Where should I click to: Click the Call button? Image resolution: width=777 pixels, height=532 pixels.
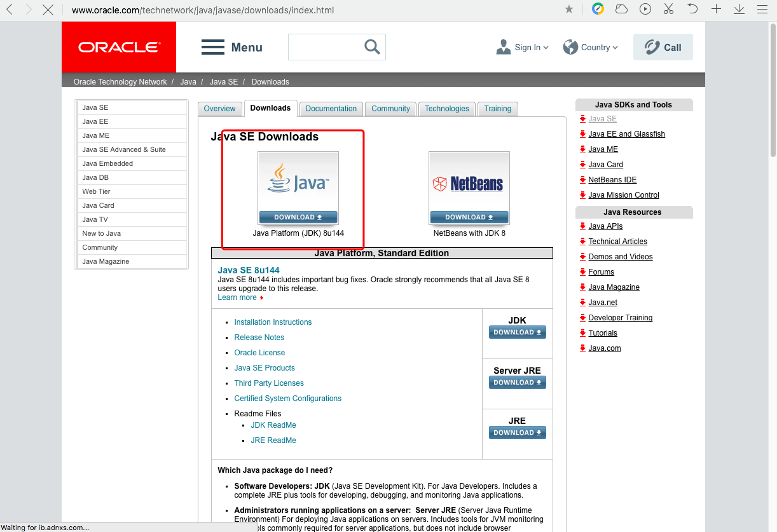[x=663, y=47]
